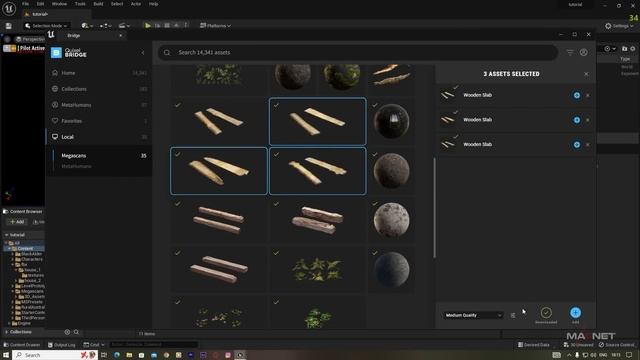The width and height of the screenshot is (640, 360).
Task: Click the export settings icon beside quality dropdown
Action: [513, 315]
